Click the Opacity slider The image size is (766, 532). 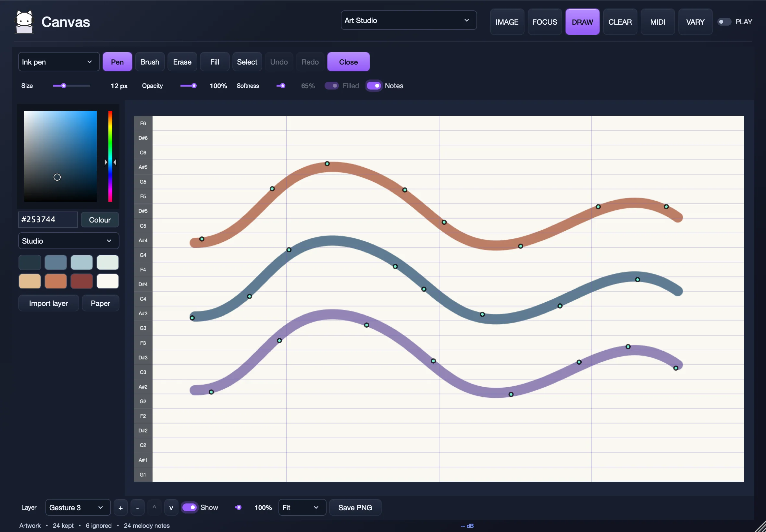tap(188, 86)
